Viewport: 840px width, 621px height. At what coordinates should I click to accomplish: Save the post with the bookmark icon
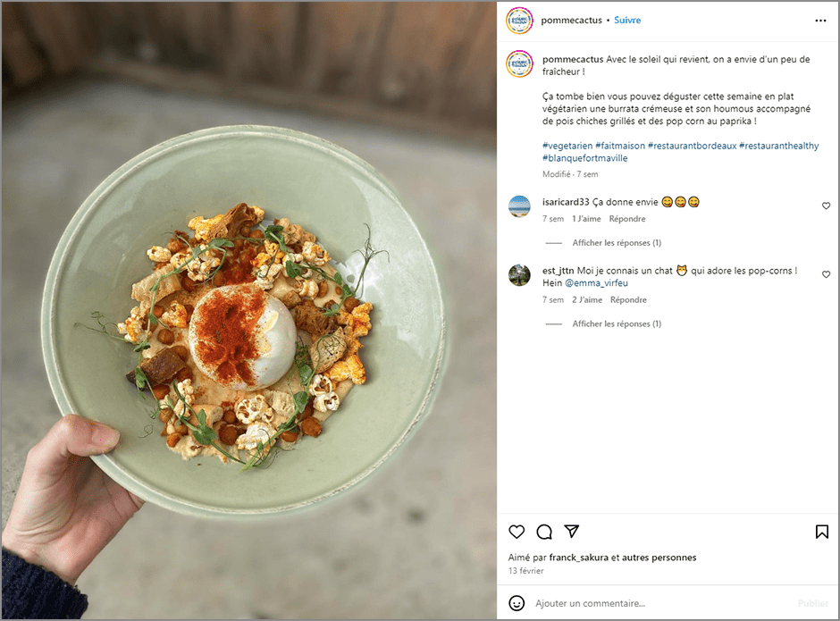pyautogui.click(x=822, y=532)
